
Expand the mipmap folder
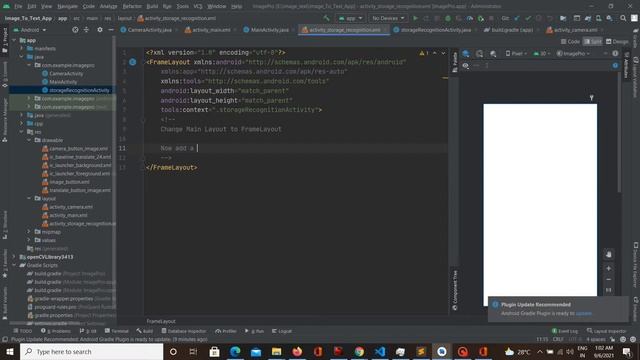pos(29,231)
